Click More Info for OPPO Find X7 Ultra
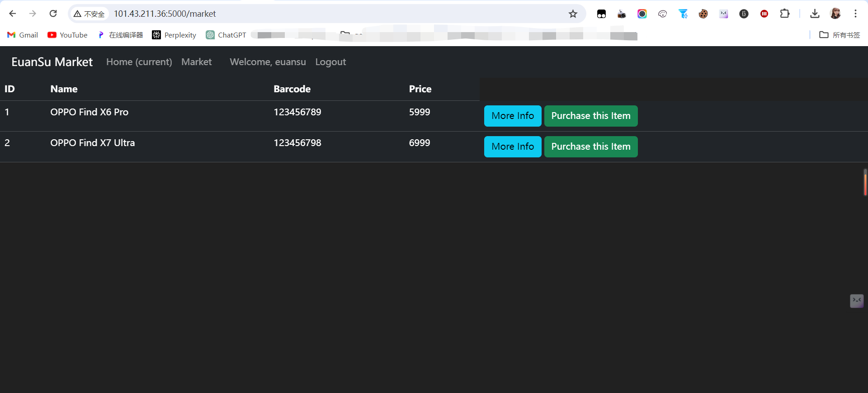Image resolution: width=868 pixels, height=393 pixels. pyautogui.click(x=513, y=147)
